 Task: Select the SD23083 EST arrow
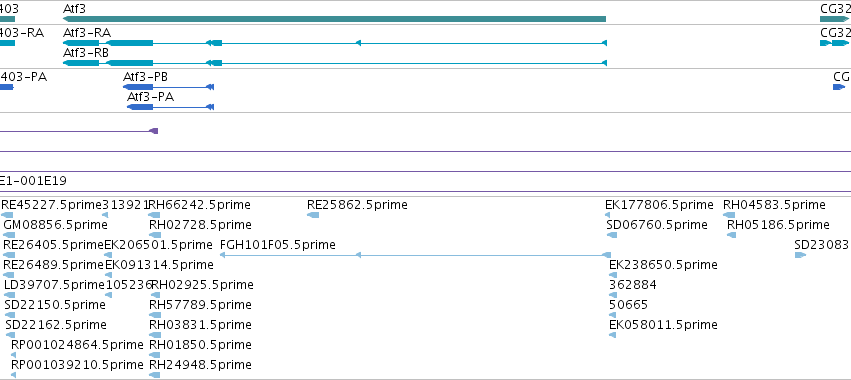click(801, 255)
